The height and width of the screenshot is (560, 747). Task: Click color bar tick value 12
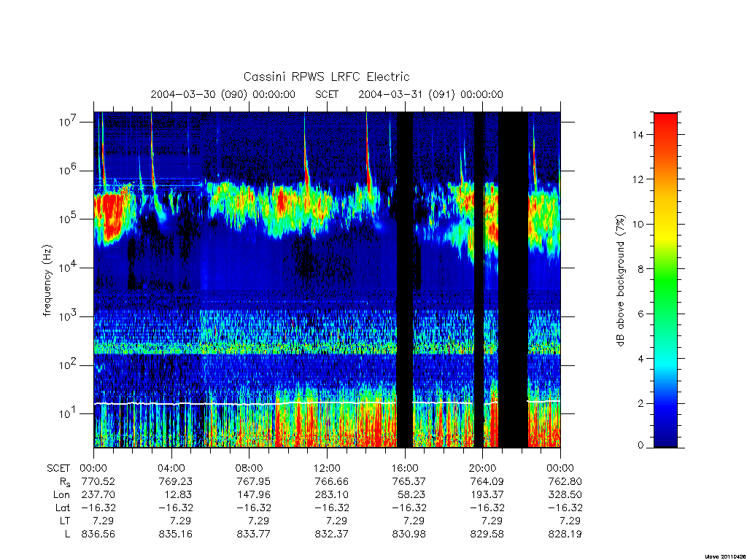[638, 179]
